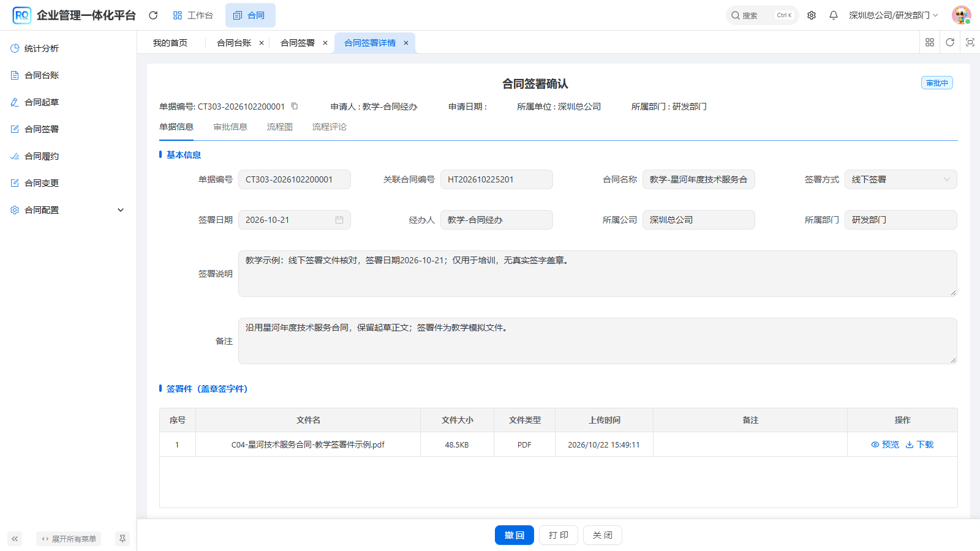Open the tab grid layout icon

coord(930,42)
